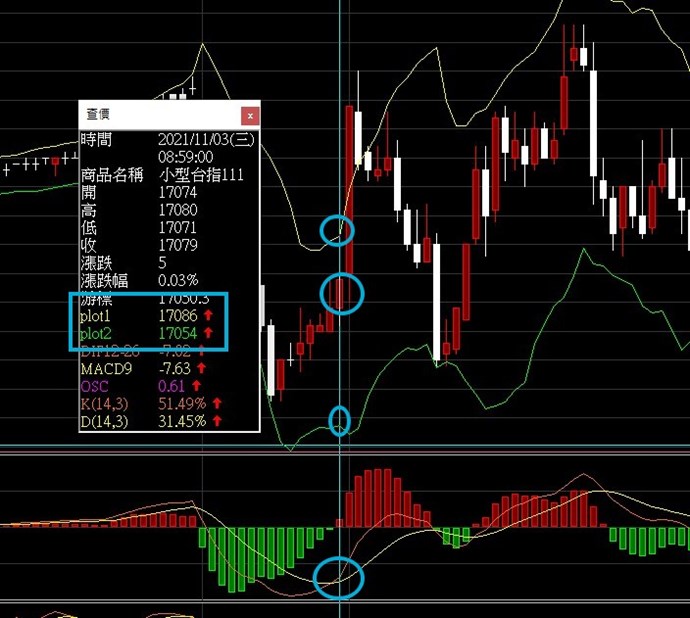This screenshot has width=690, height=618.
Task: Click the circled upper band crossing point
Action: (x=338, y=230)
